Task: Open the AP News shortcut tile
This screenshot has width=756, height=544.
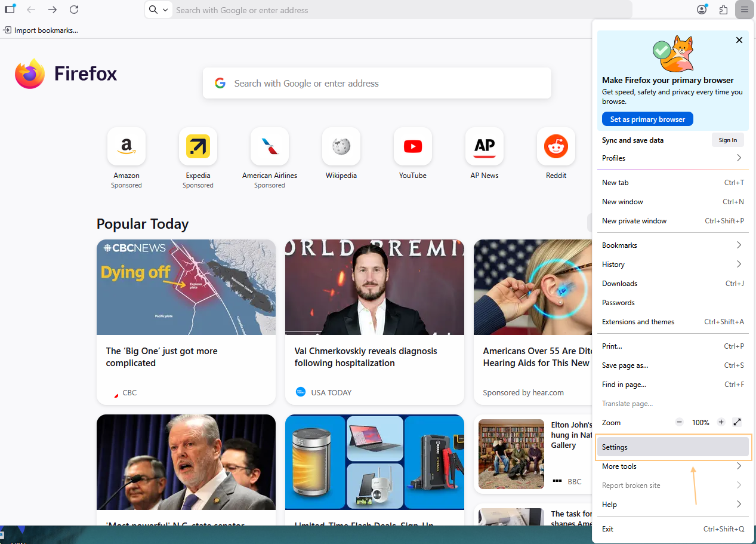Action: pyautogui.click(x=484, y=146)
